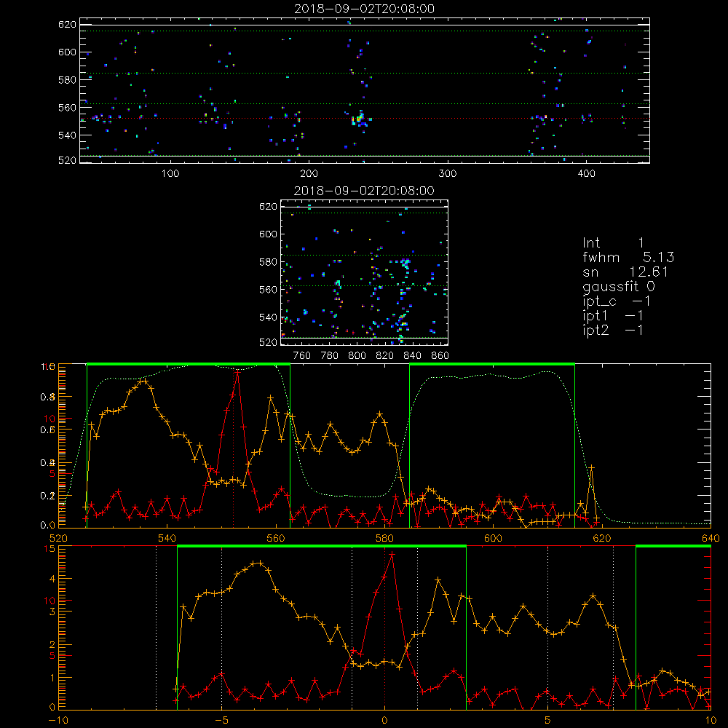728x728 pixels.
Task: Click x-axis label 0 on bottom plot
Action: click(x=384, y=721)
